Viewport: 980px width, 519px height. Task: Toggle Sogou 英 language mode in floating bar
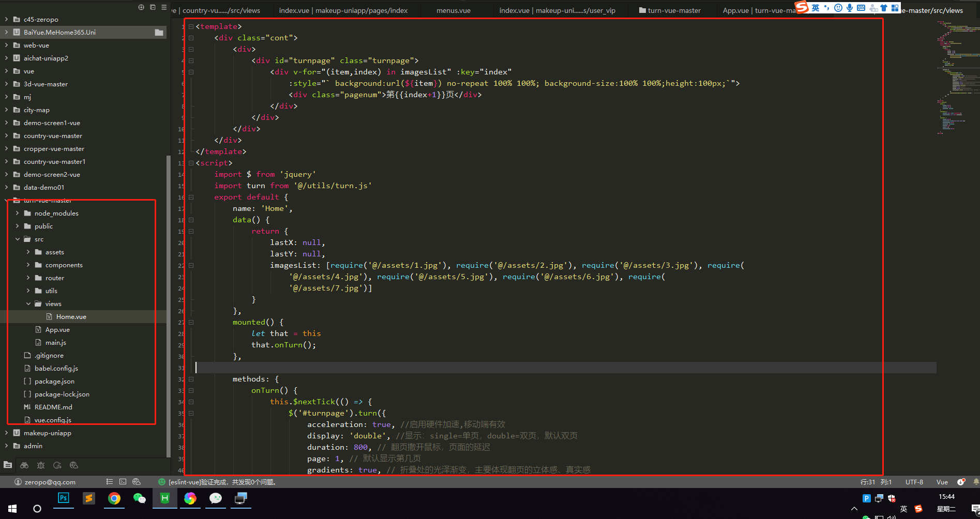click(816, 8)
